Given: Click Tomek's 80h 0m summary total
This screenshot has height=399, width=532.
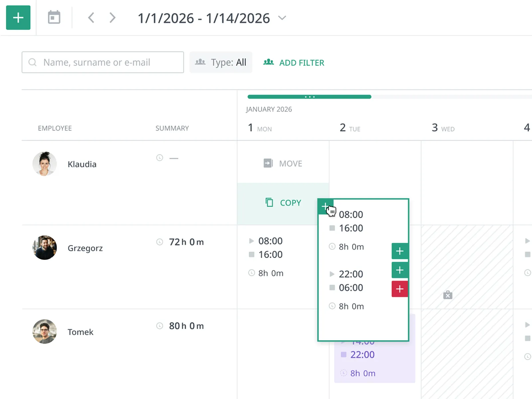Looking at the screenshot, I should pos(186,326).
